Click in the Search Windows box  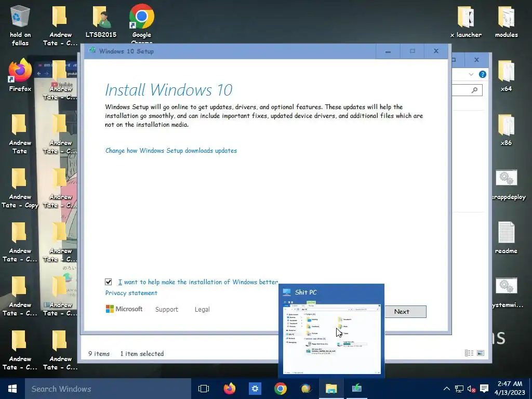[108, 389]
